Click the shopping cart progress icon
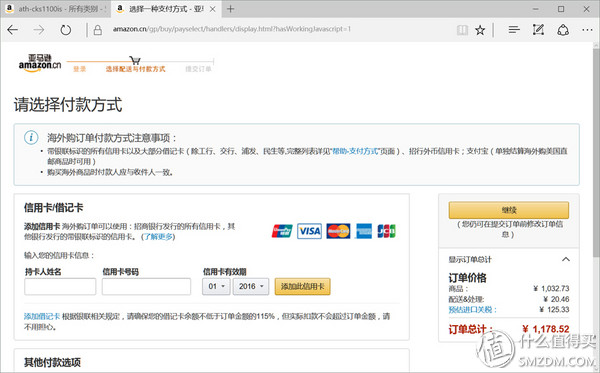This screenshot has height=373, width=600. [x=135, y=60]
